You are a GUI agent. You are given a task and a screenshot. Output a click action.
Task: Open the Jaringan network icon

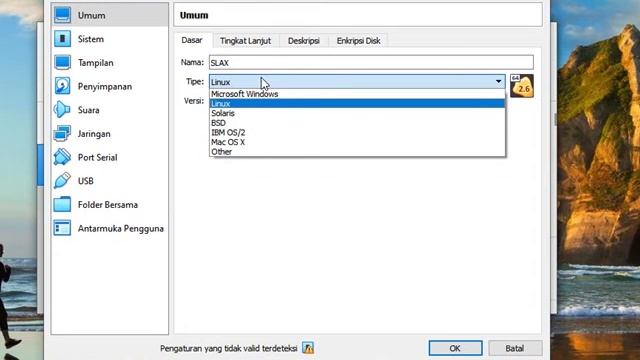click(x=62, y=133)
